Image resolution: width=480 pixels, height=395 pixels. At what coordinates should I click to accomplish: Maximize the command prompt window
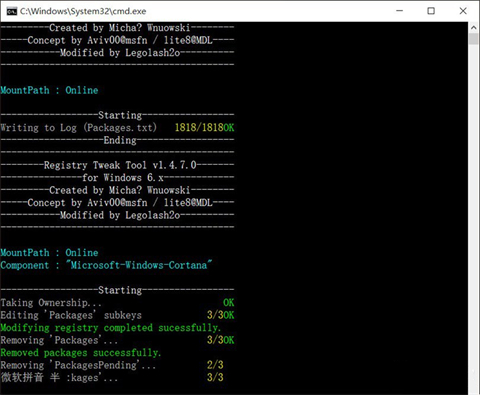431,11
